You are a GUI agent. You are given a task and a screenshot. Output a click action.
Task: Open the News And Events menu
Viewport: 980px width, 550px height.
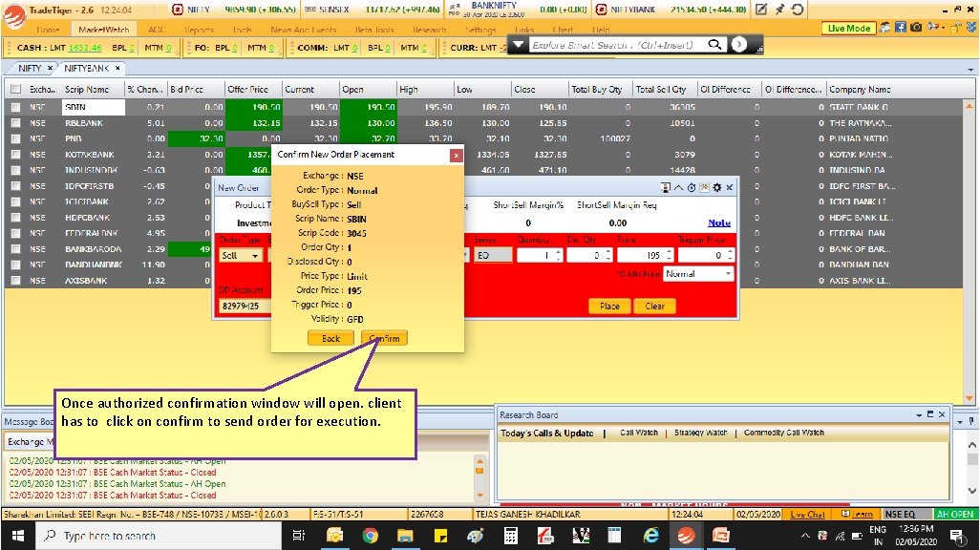pos(303,30)
